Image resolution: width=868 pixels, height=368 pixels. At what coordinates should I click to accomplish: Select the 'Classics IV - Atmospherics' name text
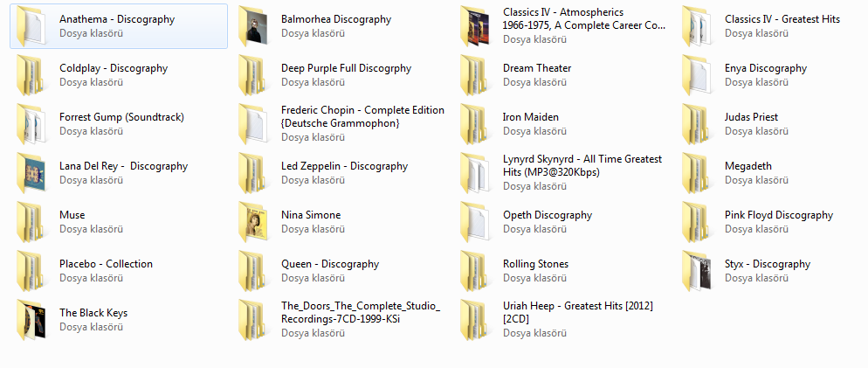click(563, 12)
